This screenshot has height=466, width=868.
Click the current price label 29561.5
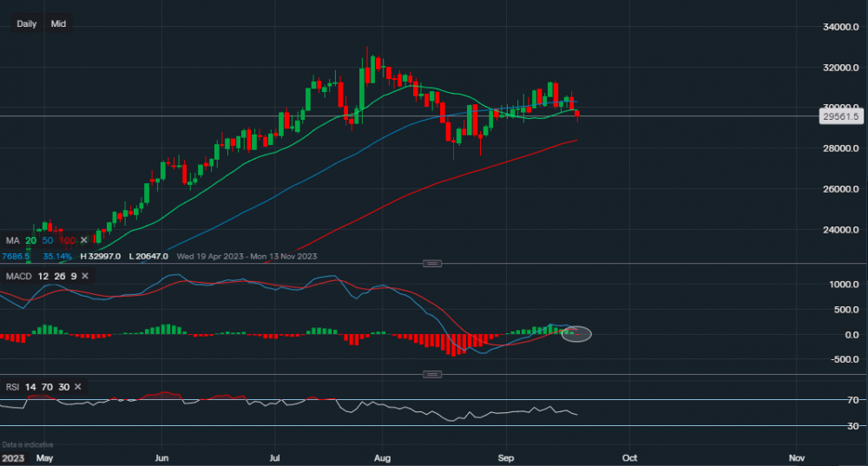click(x=841, y=115)
